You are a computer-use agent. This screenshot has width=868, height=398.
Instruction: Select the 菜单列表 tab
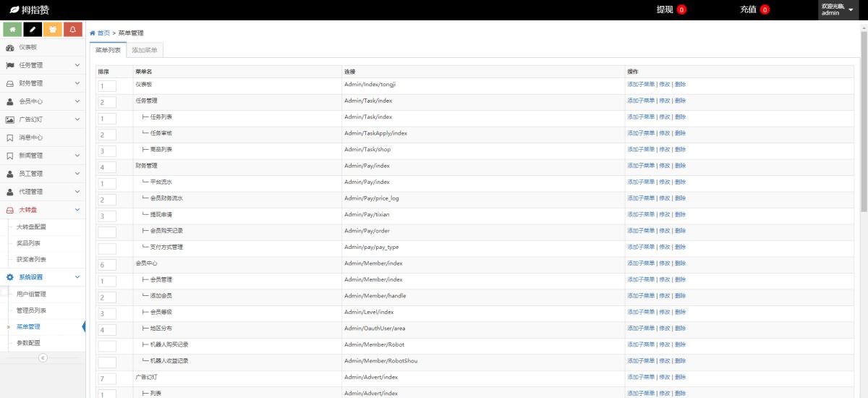click(108, 50)
